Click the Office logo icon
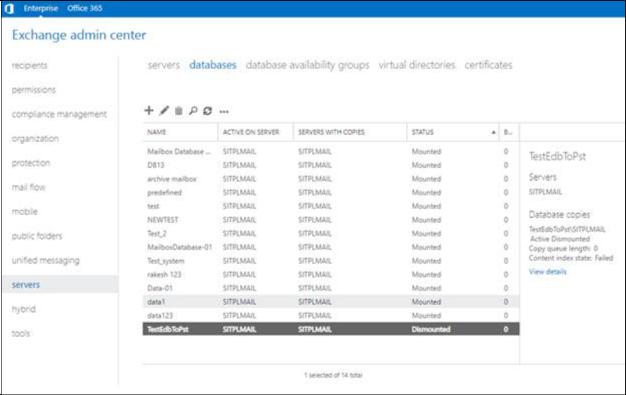The image size is (626, 395). coord(9,8)
